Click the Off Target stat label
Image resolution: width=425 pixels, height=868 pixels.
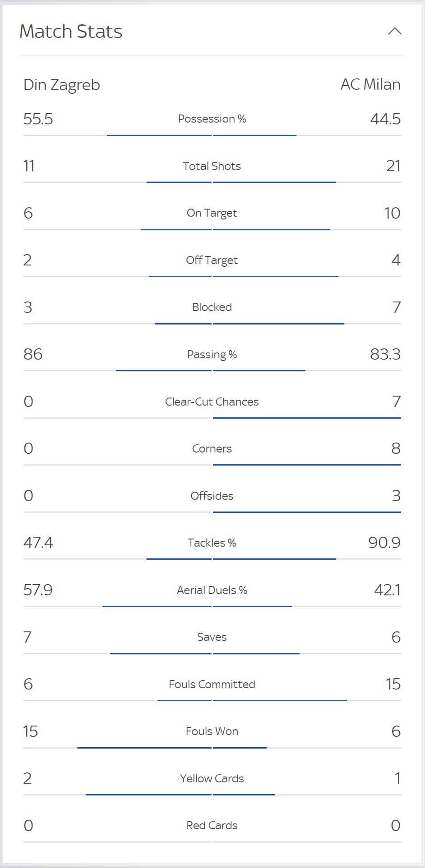(x=212, y=260)
